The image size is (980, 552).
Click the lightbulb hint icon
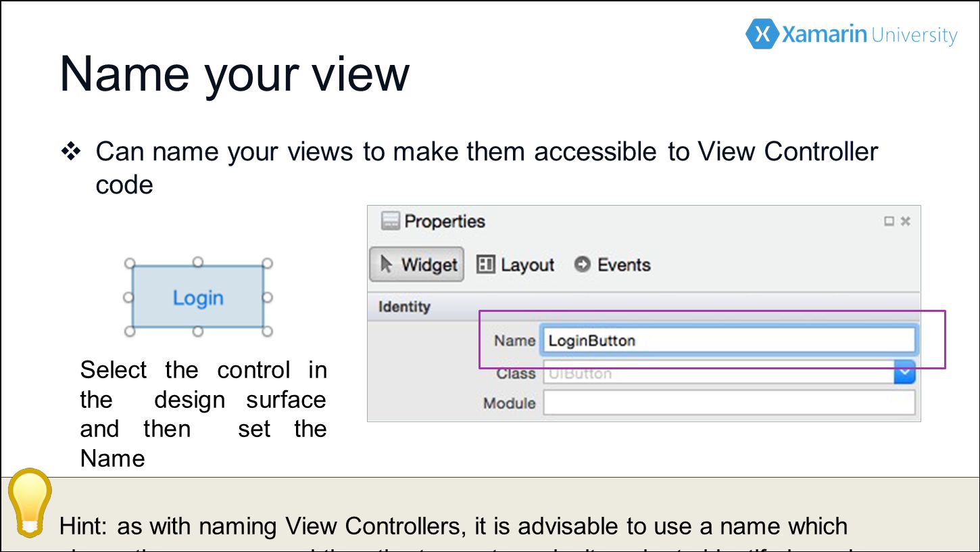pos(30,503)
